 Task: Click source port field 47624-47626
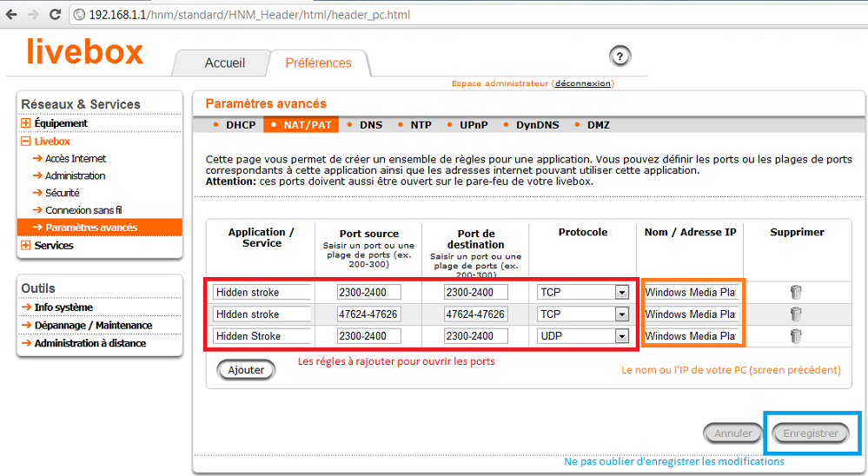click(368, 314)
